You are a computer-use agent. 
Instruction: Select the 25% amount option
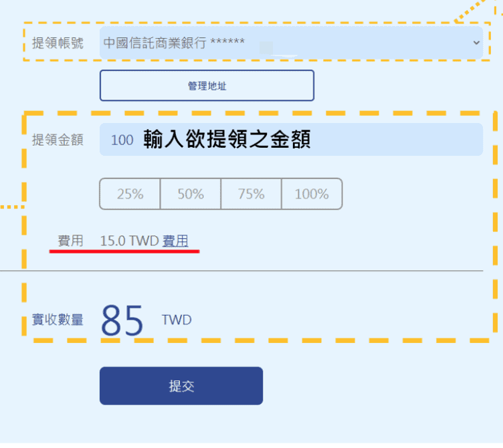[x=130, y=194]
